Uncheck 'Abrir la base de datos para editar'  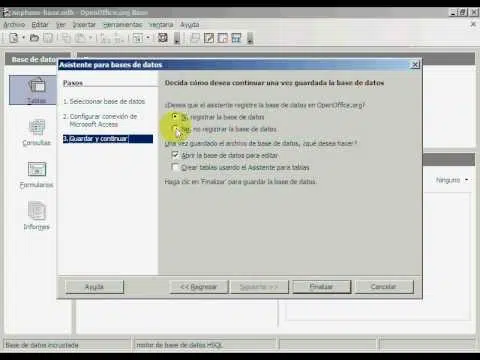pos(175,155)
